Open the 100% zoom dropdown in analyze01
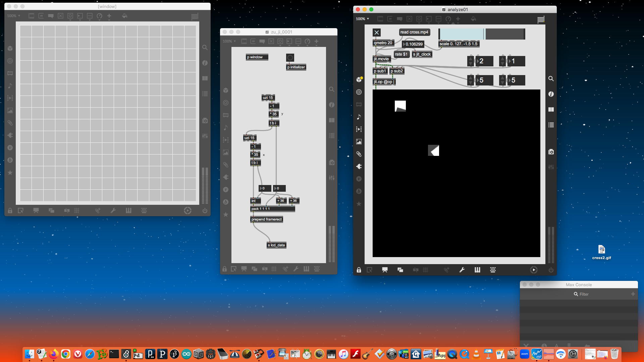 point(363,19)
